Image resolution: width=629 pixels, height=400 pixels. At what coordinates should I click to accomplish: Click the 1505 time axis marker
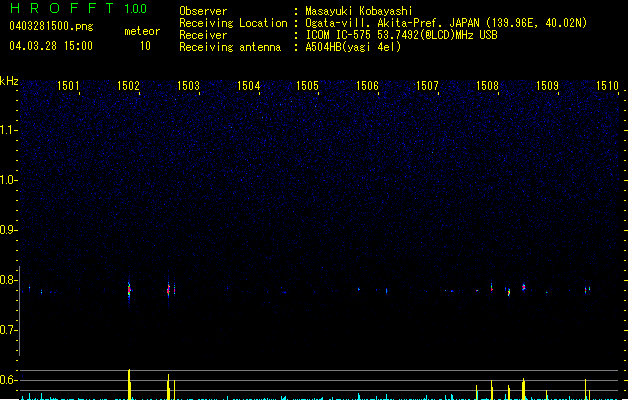coord(307,86)
